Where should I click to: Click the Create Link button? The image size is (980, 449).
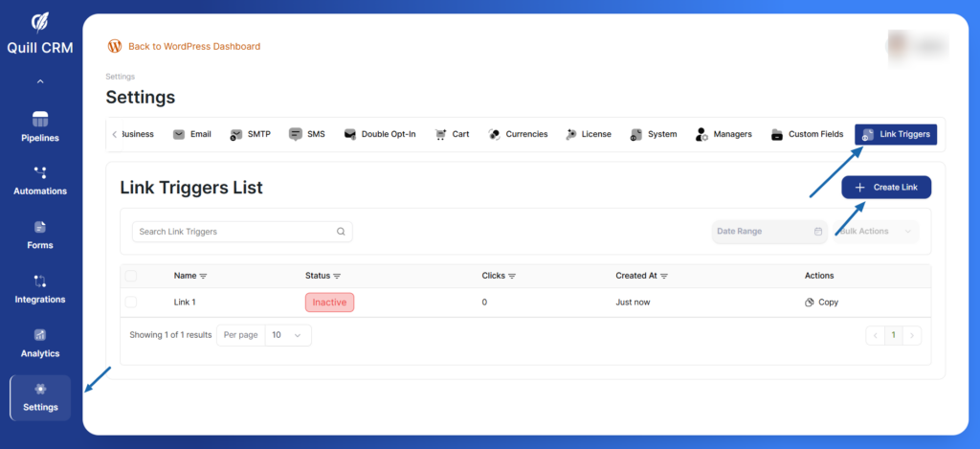(x=885, y=188)
